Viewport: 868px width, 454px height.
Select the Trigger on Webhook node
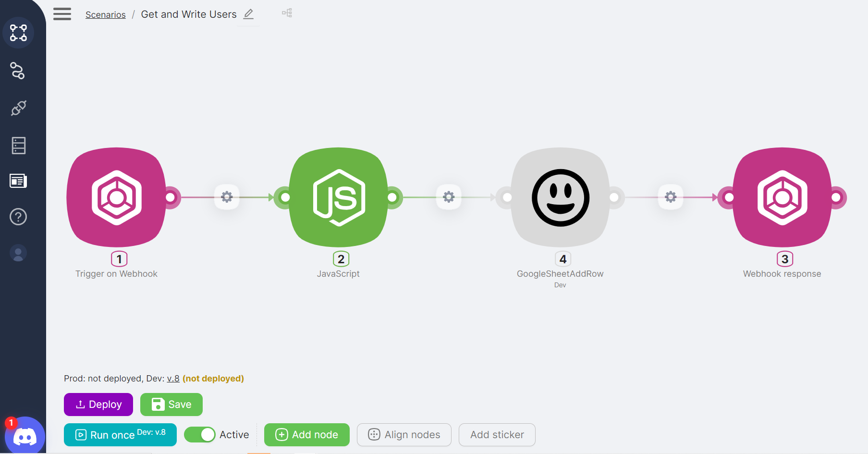click(x=116, y=197)
